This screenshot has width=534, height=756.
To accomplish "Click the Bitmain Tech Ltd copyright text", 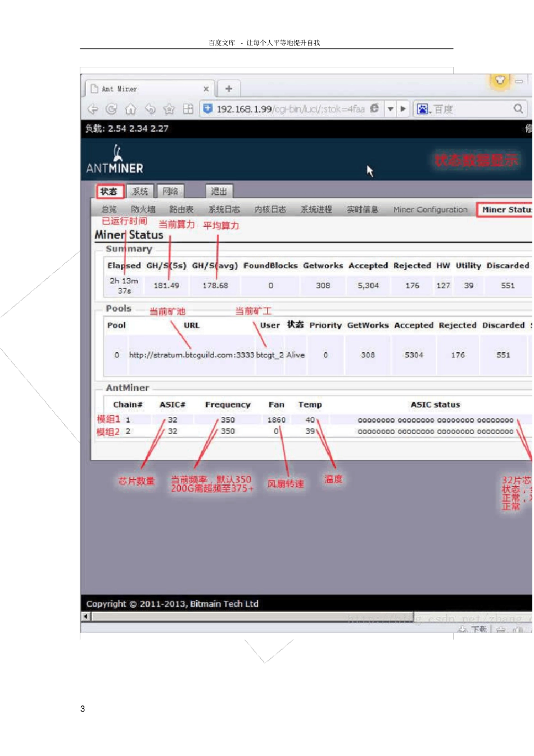I will (x=173, y=604).
